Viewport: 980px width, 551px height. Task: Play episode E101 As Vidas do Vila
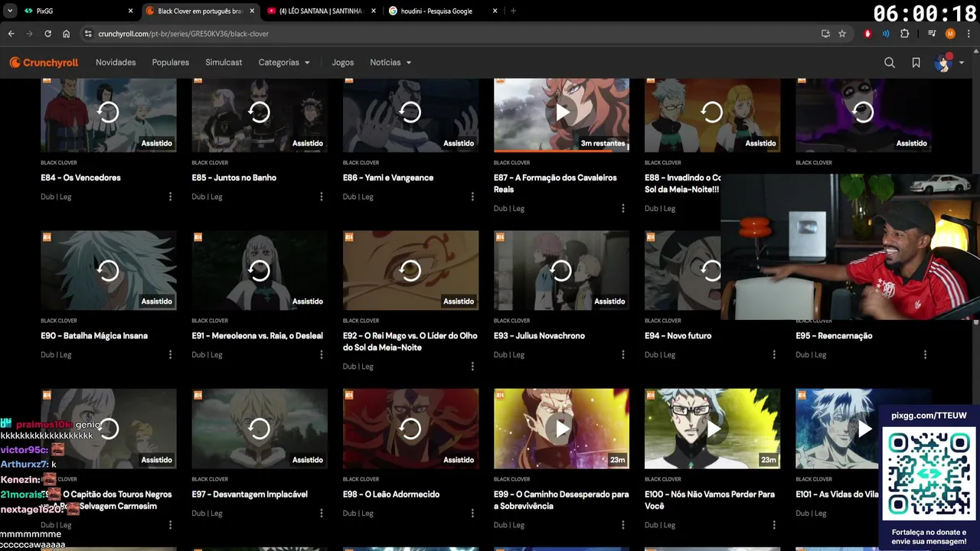tap(864, 429)
